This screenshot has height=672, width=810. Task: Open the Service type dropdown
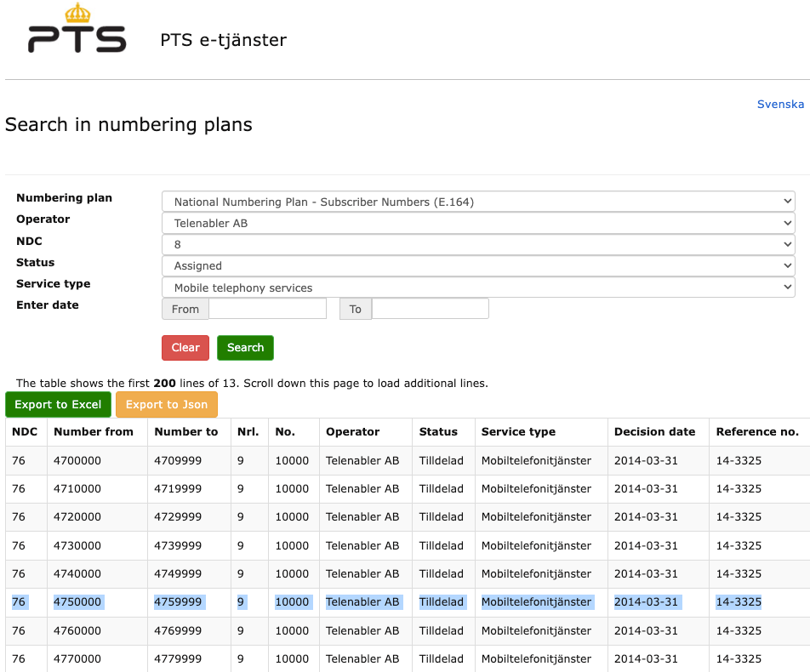coord(477,288)
